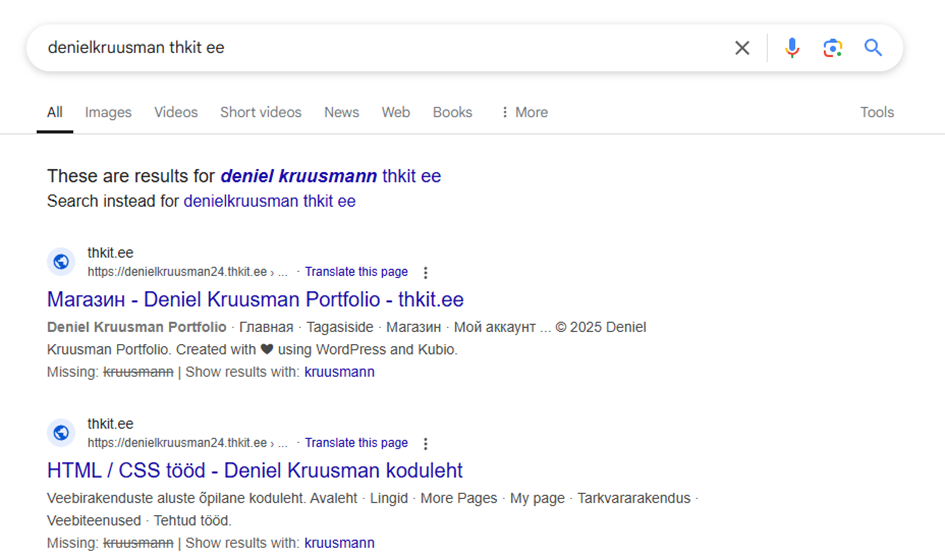Go to the Books tab

[x=452, y=113]
